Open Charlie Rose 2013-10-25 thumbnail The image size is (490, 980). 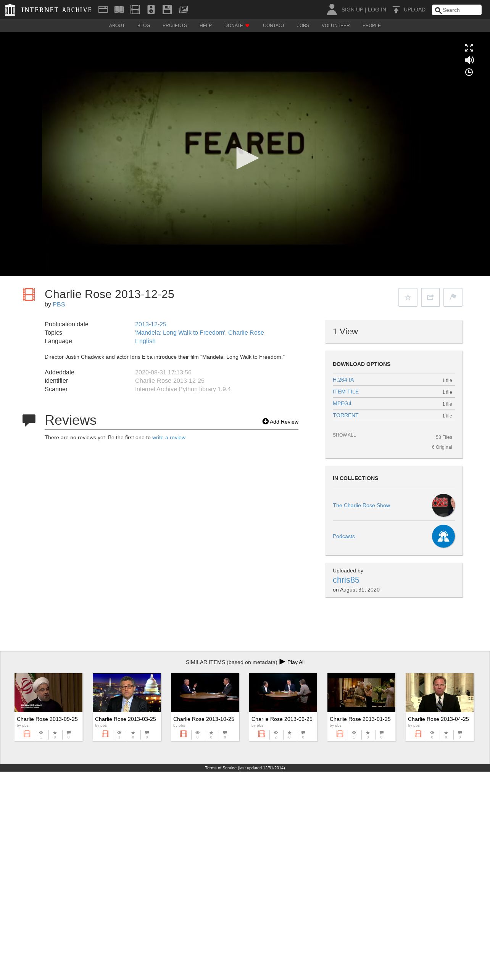pos(205,693)
